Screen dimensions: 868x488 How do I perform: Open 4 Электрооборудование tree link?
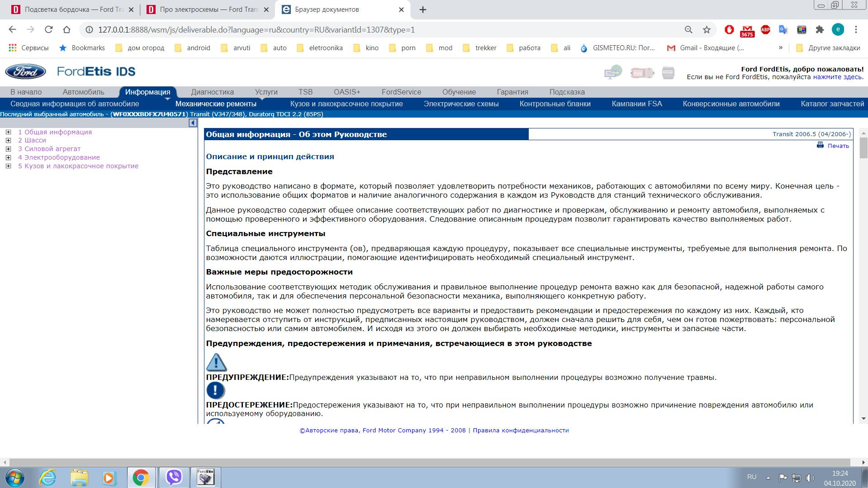59,157
